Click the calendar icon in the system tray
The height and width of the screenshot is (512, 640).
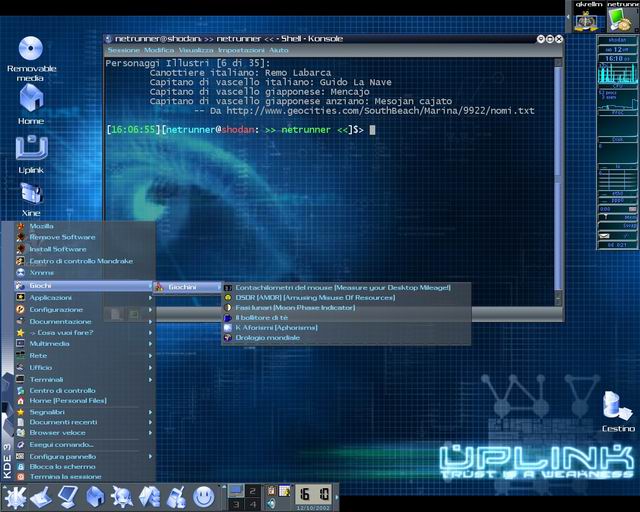point(284,491)
